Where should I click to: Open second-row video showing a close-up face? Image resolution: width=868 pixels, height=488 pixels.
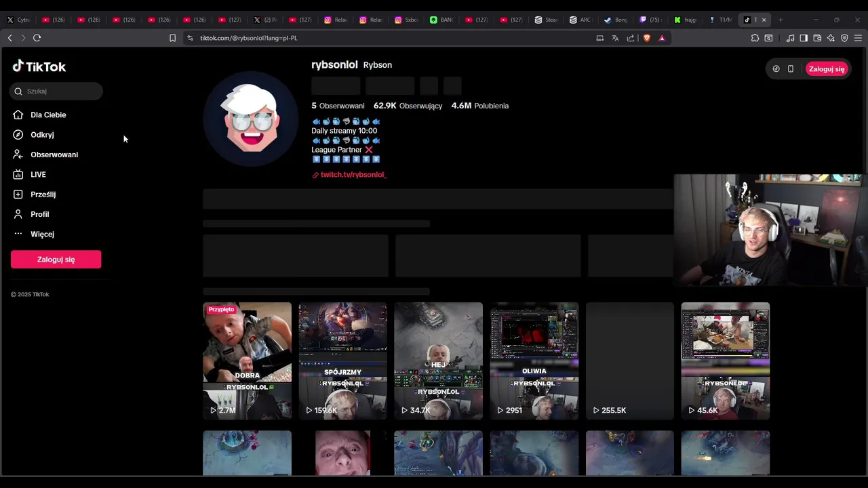[342, 453]
